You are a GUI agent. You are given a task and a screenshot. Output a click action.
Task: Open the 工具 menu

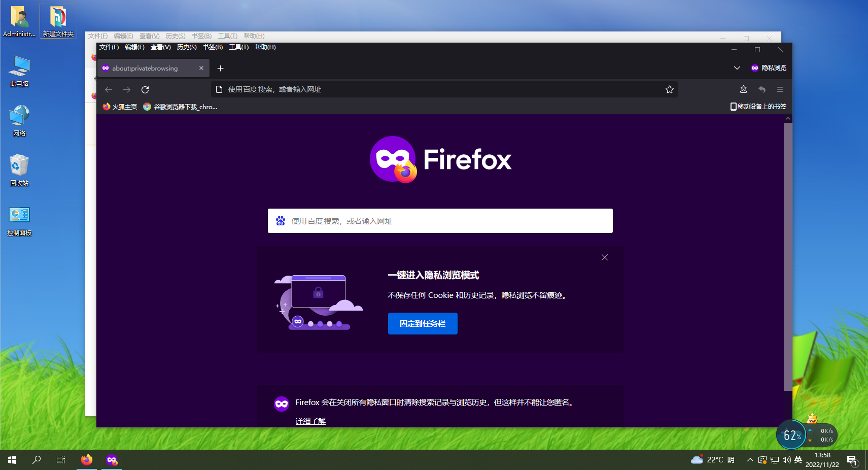[238, 47]
